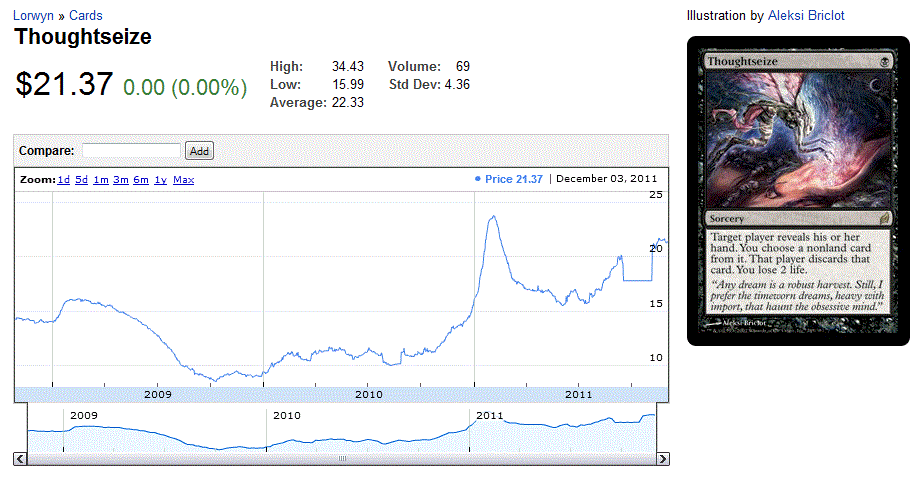Screen dimensions: 918x485
Task: Set chart zoom to 5d
Action: pos(82,180)
